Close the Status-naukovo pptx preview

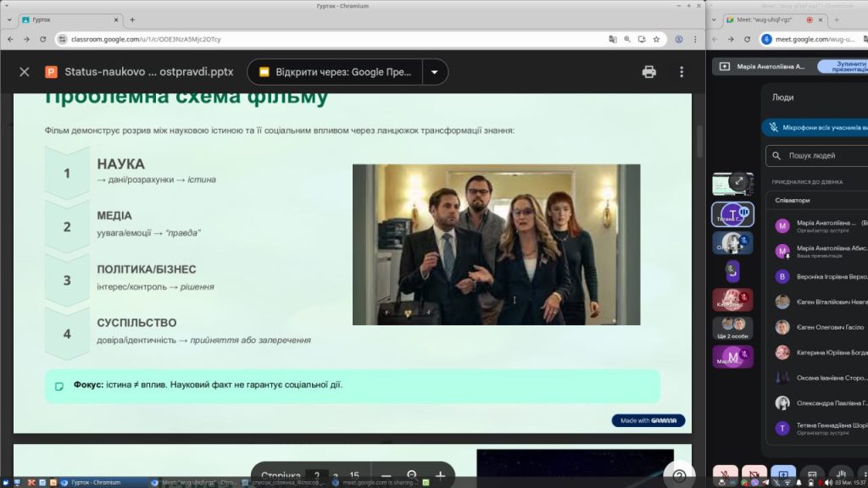pos(25,72)
